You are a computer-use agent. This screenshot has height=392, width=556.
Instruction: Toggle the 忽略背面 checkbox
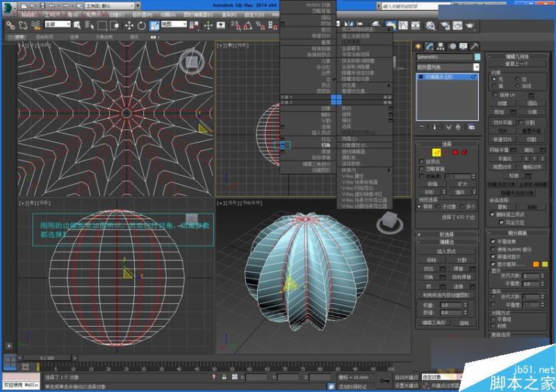tap(422, 168)
